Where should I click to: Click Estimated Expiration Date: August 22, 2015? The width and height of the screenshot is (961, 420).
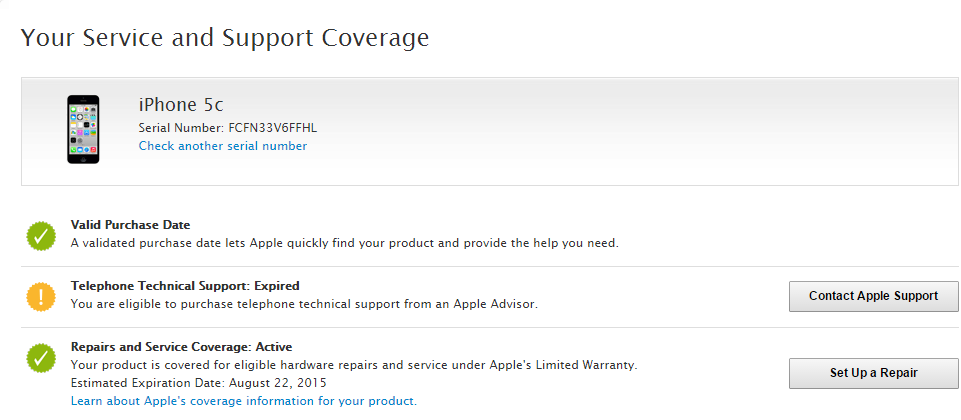199,383
